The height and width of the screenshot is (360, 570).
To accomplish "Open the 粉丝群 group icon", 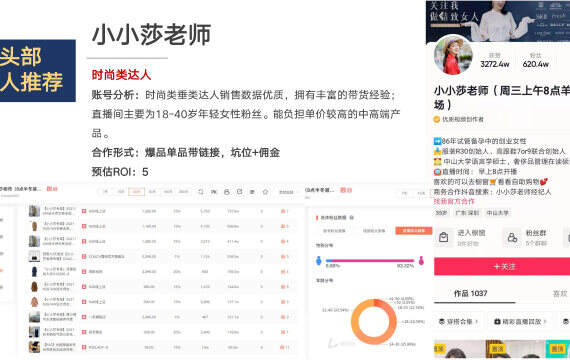I will 512,237.
